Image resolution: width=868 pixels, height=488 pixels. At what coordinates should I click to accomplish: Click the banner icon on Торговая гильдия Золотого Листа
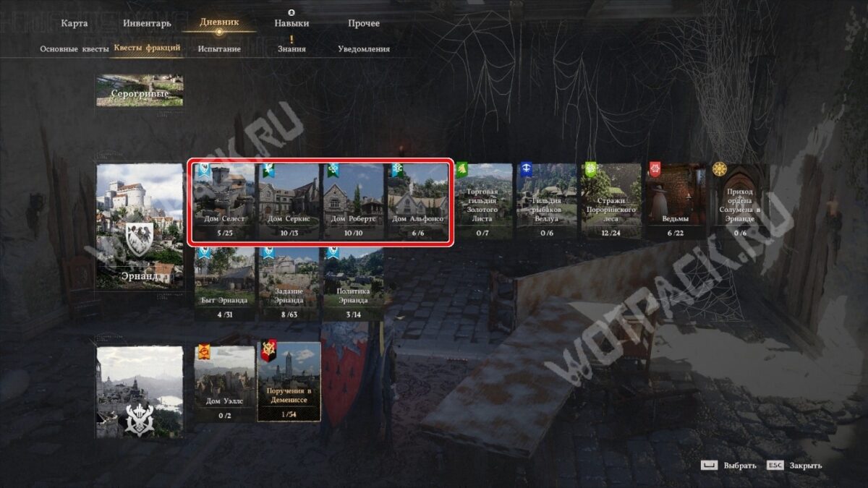[461, 170]
